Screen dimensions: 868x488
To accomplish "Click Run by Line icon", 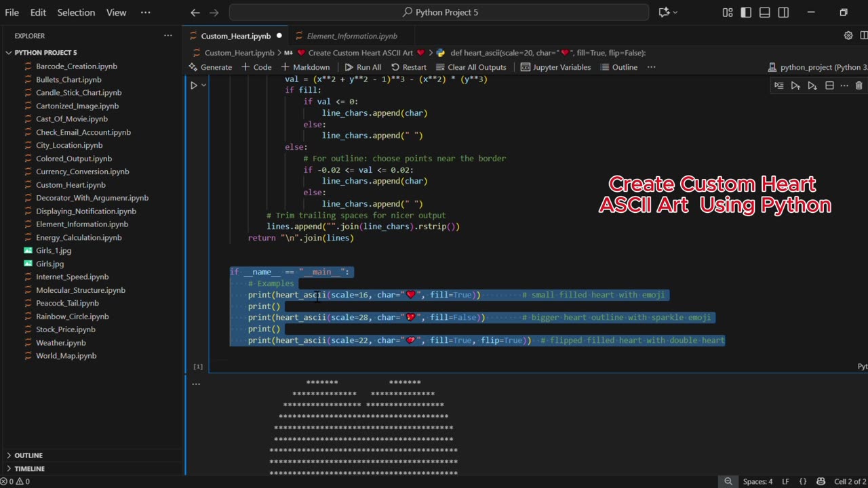I will [778, 85].
